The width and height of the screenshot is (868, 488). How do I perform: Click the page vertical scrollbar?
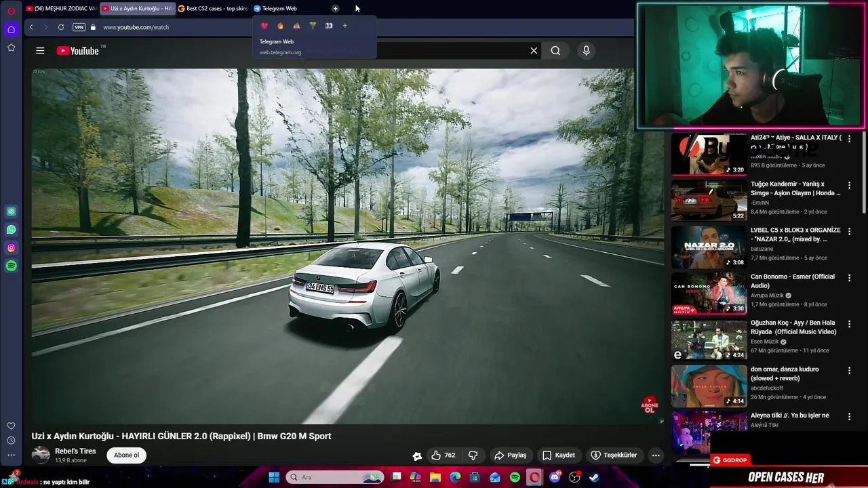pyautogui.click(x=864, y=173)
